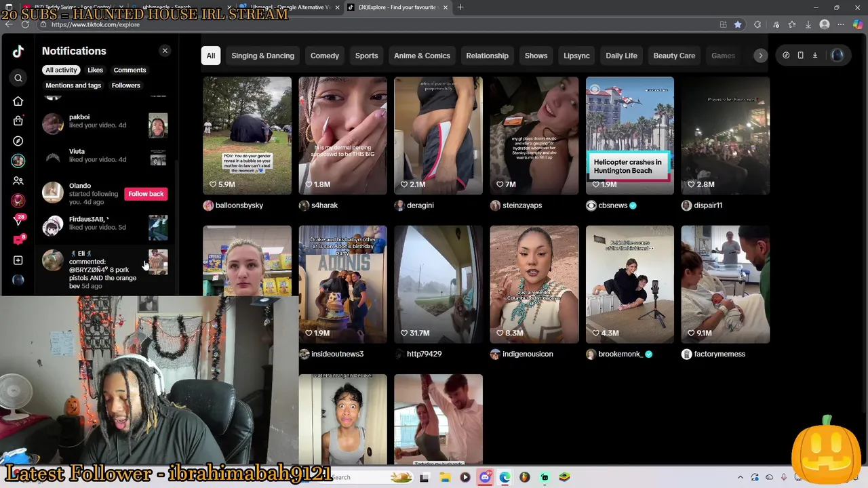Screen dimensions: 868x488
Task: Click the browser address bar URL
Action: pos(95,24)
